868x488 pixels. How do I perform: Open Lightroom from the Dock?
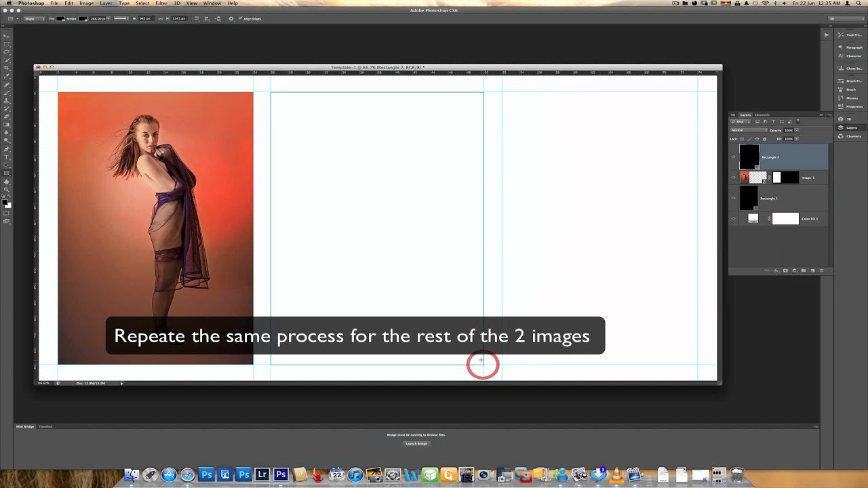pyautogui.click(x=262, y=475)
